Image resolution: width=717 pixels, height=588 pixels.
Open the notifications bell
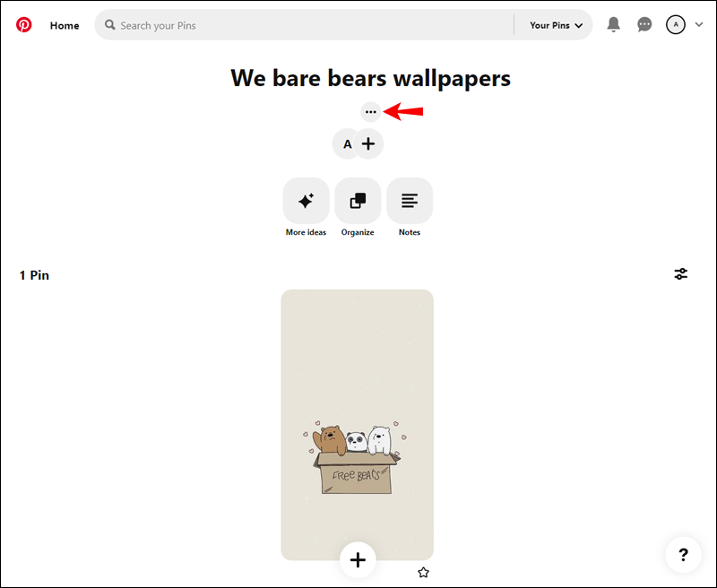[613, 24]
